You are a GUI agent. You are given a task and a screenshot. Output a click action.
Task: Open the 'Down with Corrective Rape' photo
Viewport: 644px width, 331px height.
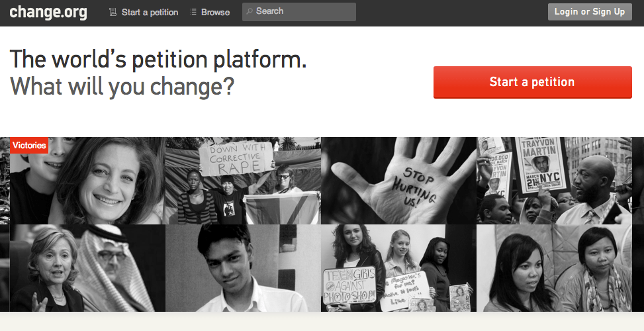click(x=243, y=181)
